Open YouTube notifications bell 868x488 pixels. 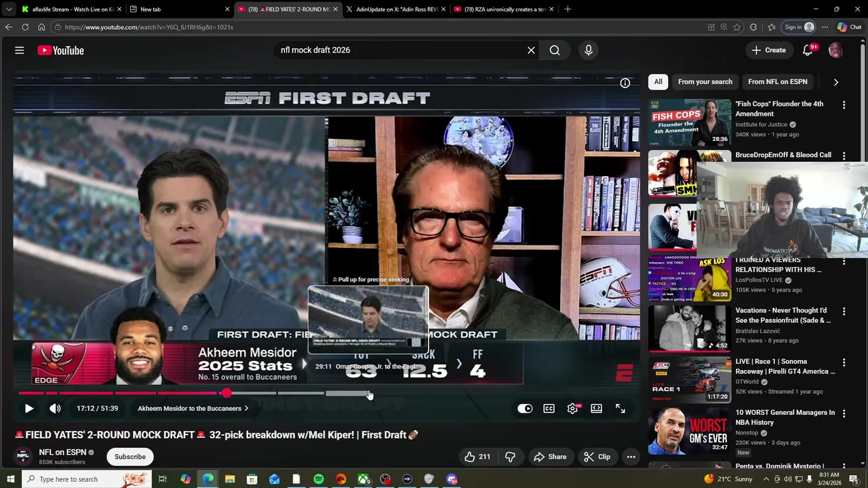808,50
